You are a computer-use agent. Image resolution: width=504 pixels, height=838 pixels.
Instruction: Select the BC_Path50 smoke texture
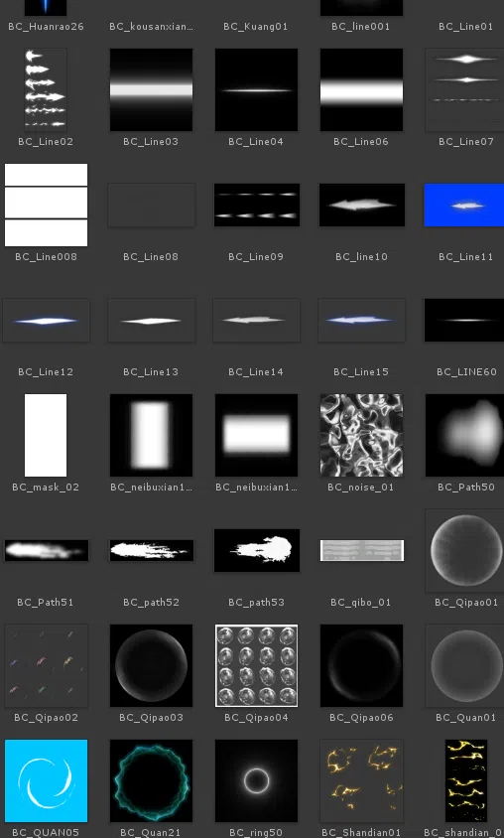[464, 435]
